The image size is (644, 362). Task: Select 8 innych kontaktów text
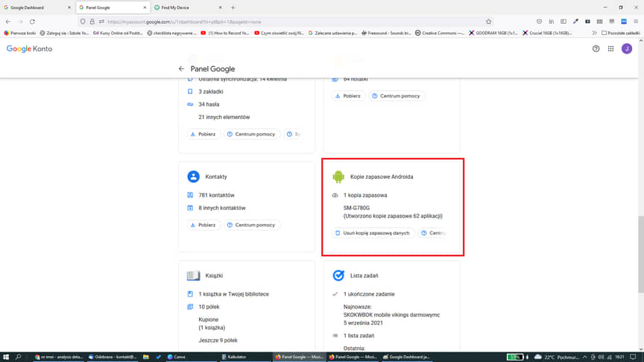point(222,208)
